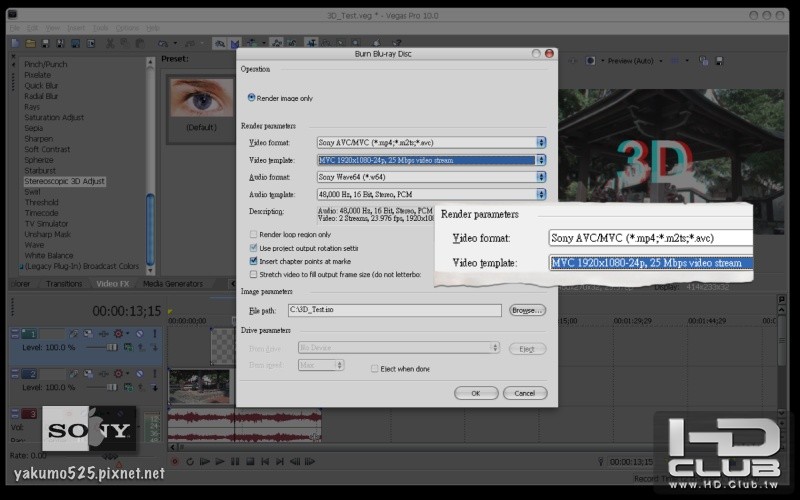This screenshot has height=500, width=800.
Task: Switch to the Transitions tab
Action: tap(64, 284)
